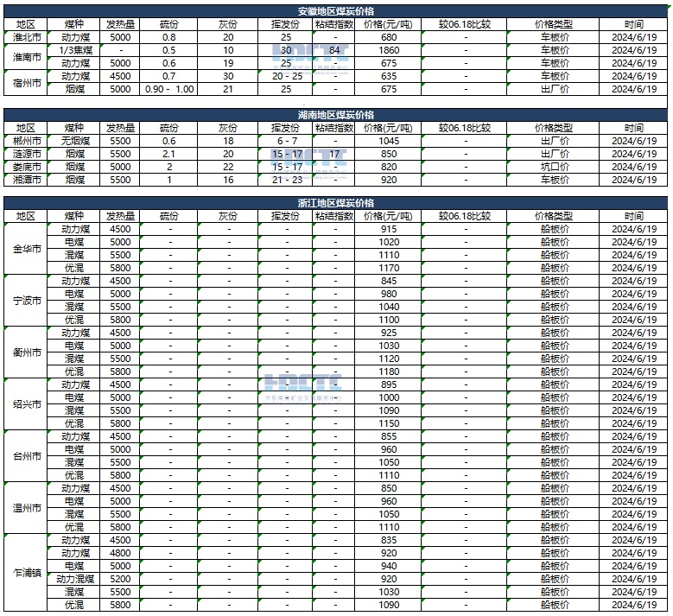Select price cell 925
The width and height of the screenshot is (673, 616).
tap(388, 333)
